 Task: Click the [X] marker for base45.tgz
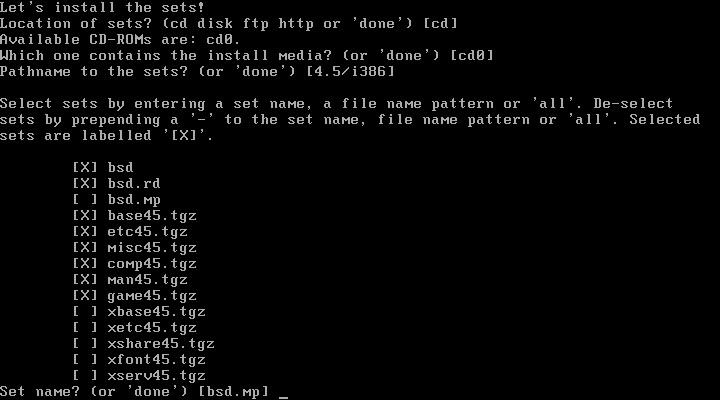click(x=85, y=216)
